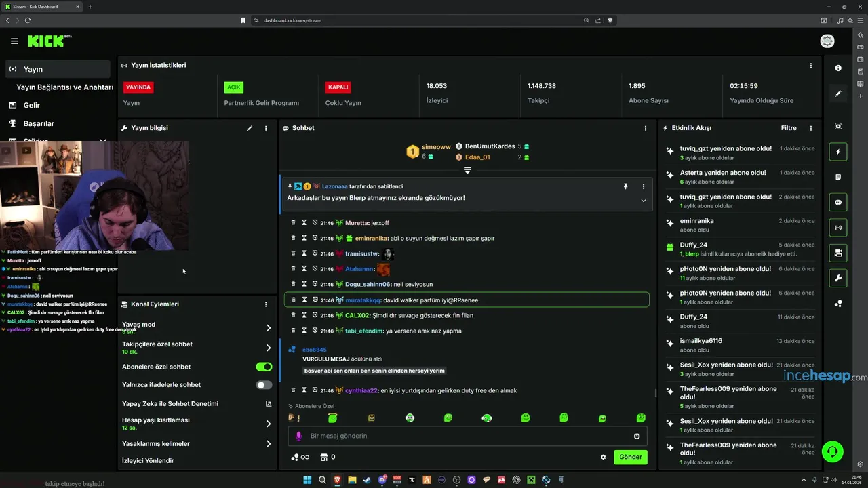Click the note page icon in right sidebar
Viewport: 868px width, 488px height.
(838, 177)
